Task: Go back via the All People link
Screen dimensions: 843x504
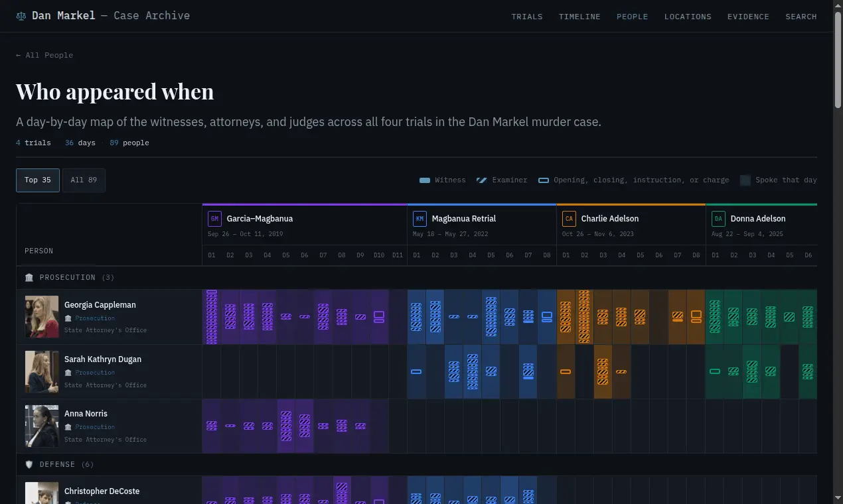Action: point(44,55)
